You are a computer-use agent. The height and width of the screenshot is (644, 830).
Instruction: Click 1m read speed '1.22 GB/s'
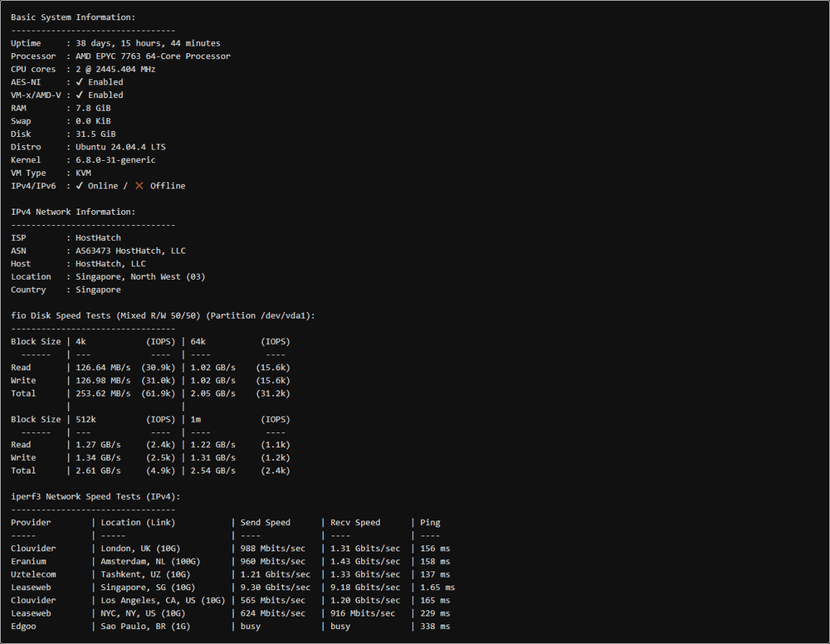pos(212,445)
